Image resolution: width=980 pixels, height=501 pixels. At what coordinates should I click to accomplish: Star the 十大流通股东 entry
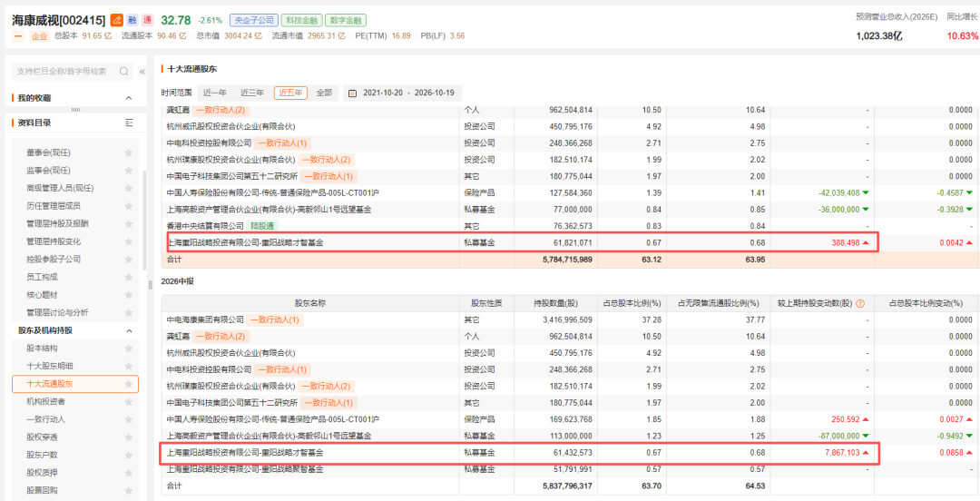(x=129, y=383)
